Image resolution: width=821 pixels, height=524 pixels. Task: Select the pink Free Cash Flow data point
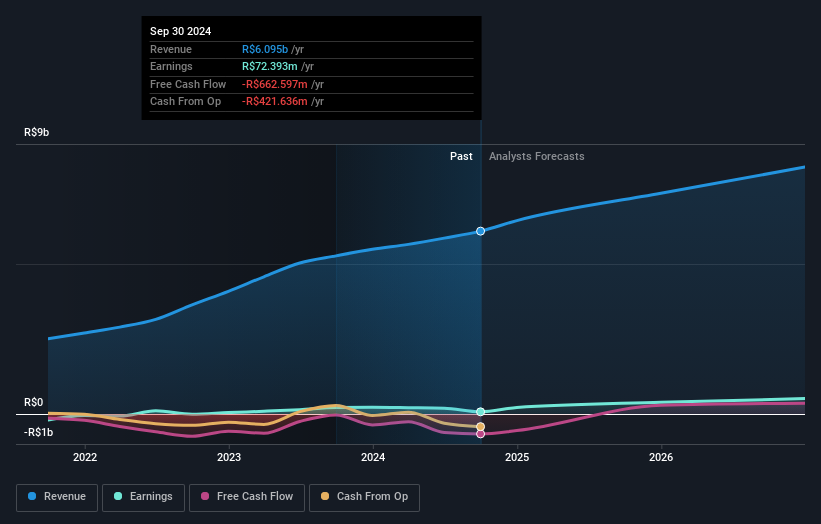tap(480, 434)
